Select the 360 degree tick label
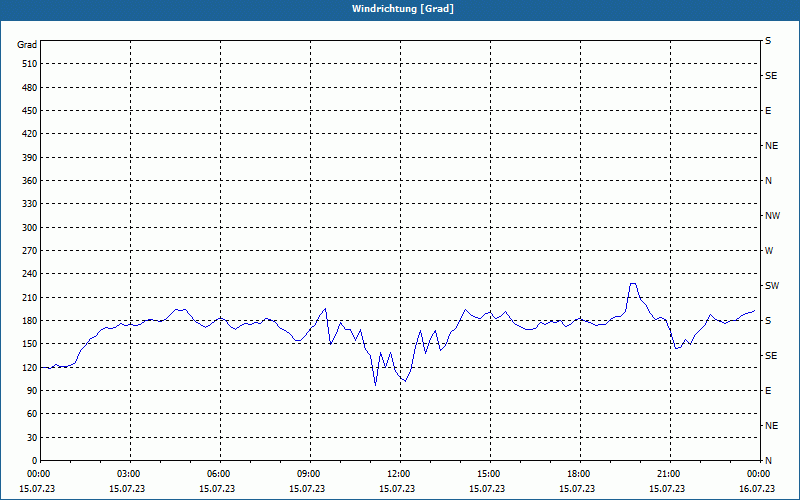The width and height of the screenshot is (800, 500). point(30,181)
